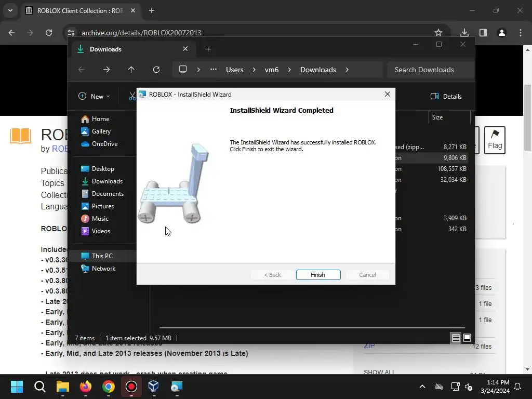
Task: Open the Windows Start menu
Action: [x=17, y=387]
